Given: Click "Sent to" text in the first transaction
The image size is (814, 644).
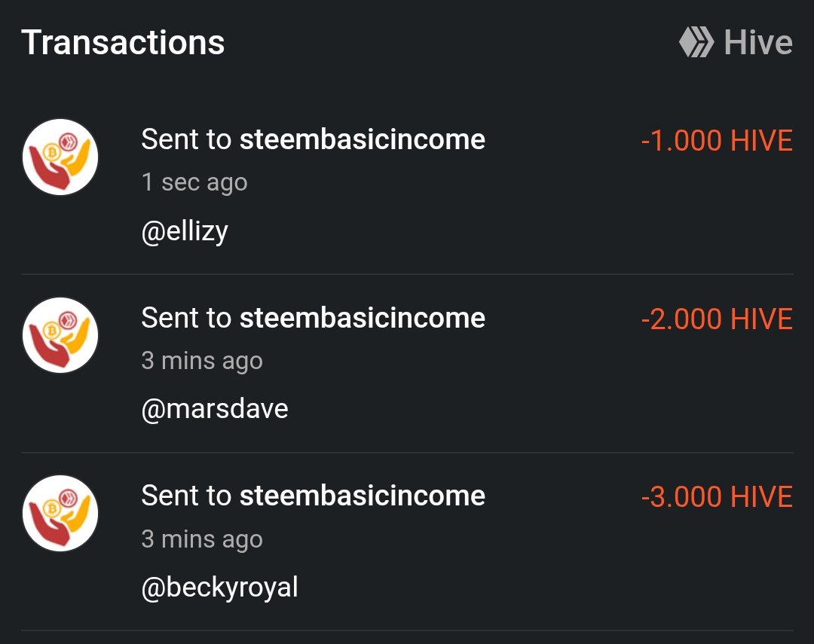Looking at the screenshot, I should 186,139.
